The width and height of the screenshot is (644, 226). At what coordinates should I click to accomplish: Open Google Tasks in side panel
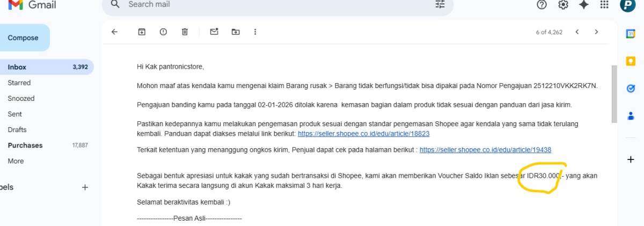pos(631,89)
